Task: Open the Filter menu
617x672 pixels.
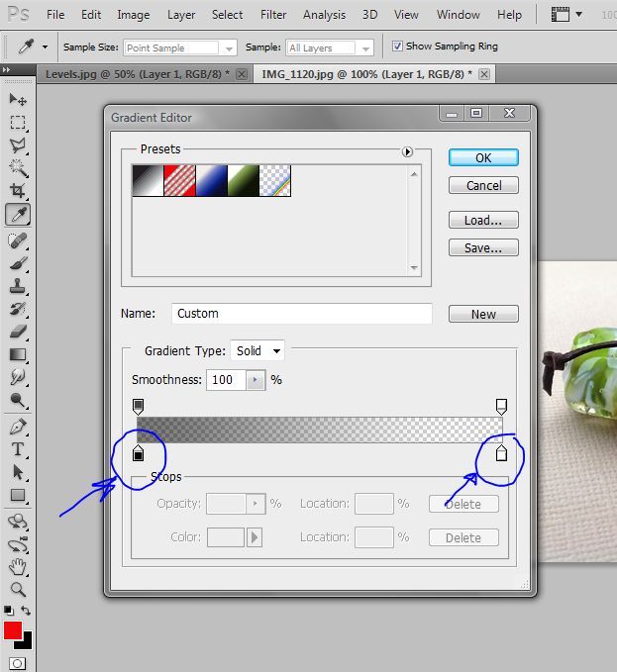Action: (273, 15)
